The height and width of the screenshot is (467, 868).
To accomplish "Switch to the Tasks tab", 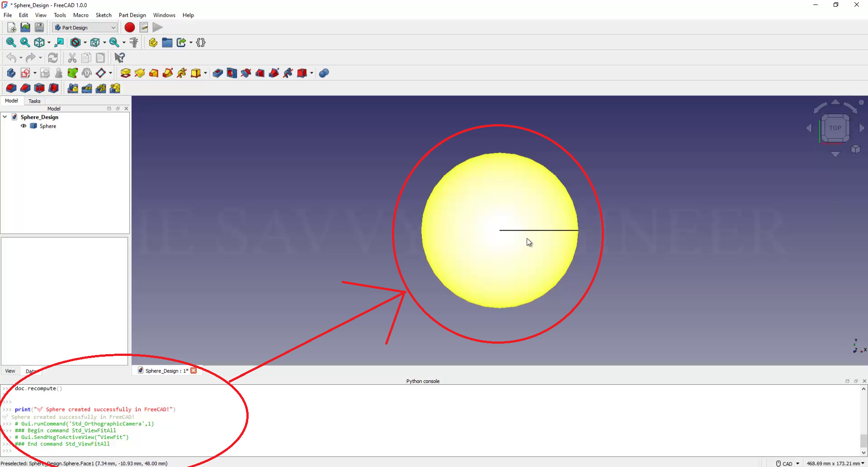I will (34, 101).
